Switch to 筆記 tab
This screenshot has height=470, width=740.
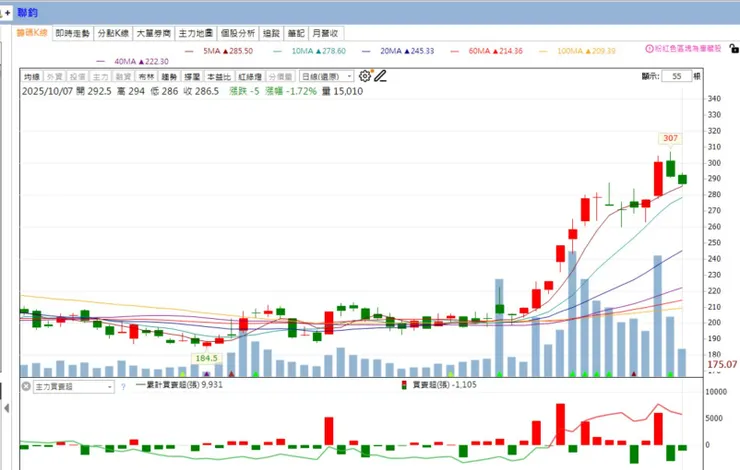click(x=296, y=33)
